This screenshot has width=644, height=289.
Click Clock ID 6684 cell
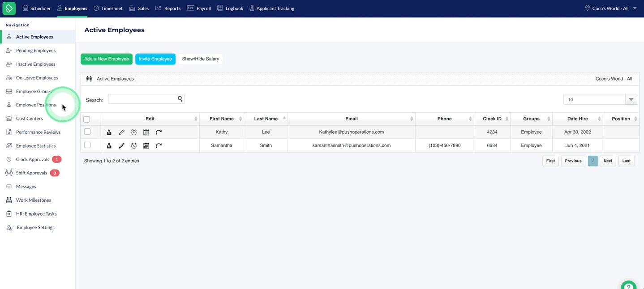(x=492, y=146)
